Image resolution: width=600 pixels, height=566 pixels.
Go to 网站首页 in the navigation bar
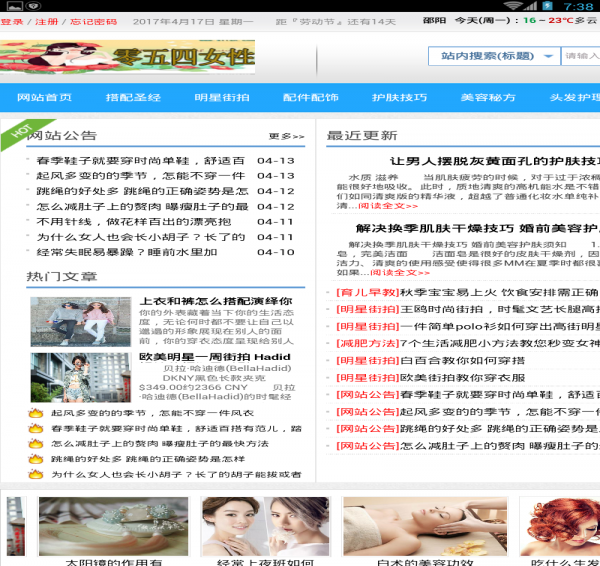click(44, 97)
